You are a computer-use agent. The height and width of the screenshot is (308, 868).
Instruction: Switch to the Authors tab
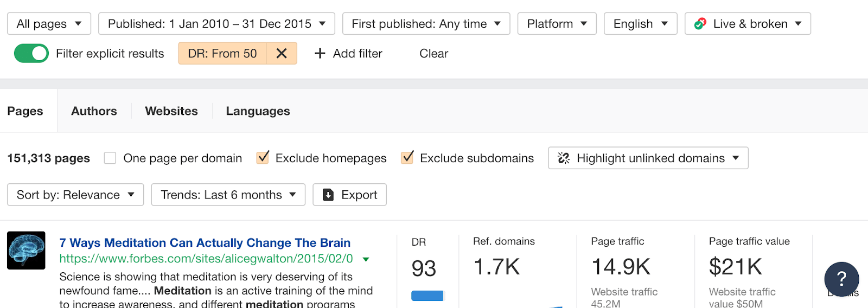click(94, 111)
